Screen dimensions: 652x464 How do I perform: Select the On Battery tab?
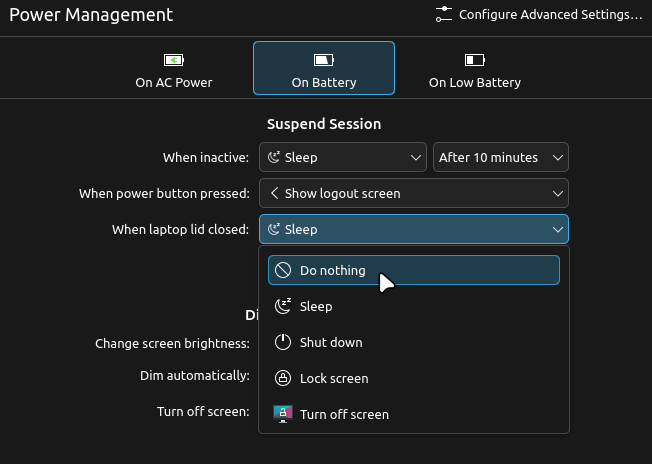click(324, 68)
